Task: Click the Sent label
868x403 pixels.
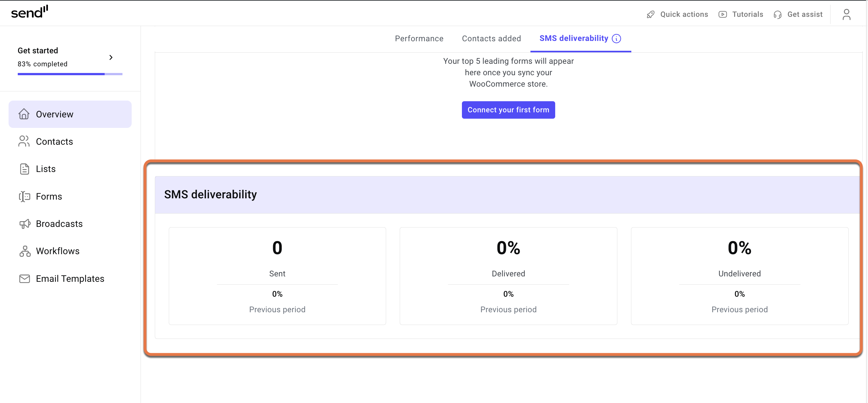Action: 277,274
